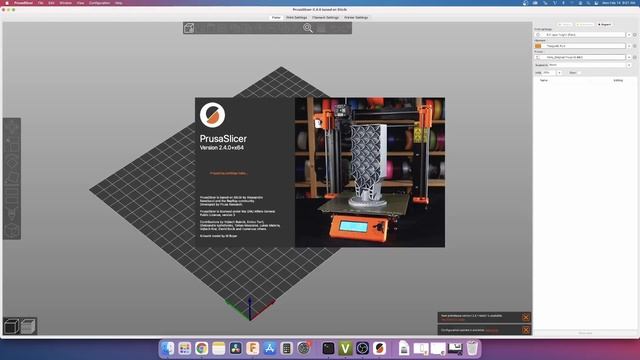Expand the Print settings preset dropdown
The height and width of the screenshot is (360, 640).
point(629,35)
